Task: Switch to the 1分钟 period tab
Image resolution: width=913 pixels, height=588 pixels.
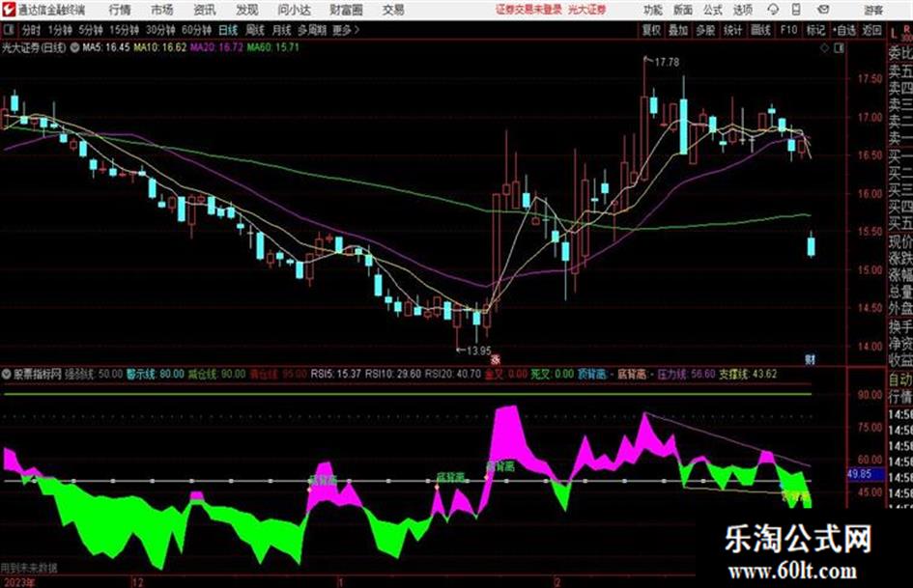Action: [59, 30]
